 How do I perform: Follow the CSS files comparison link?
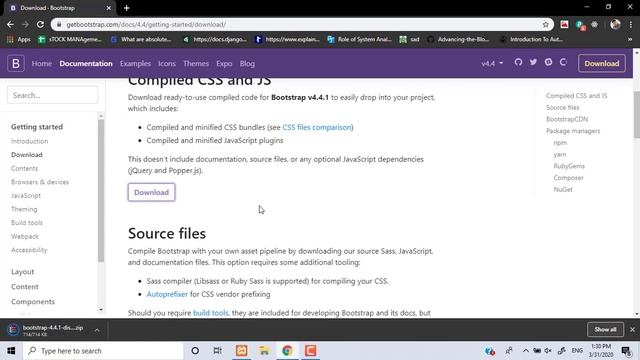pos(317,127)
